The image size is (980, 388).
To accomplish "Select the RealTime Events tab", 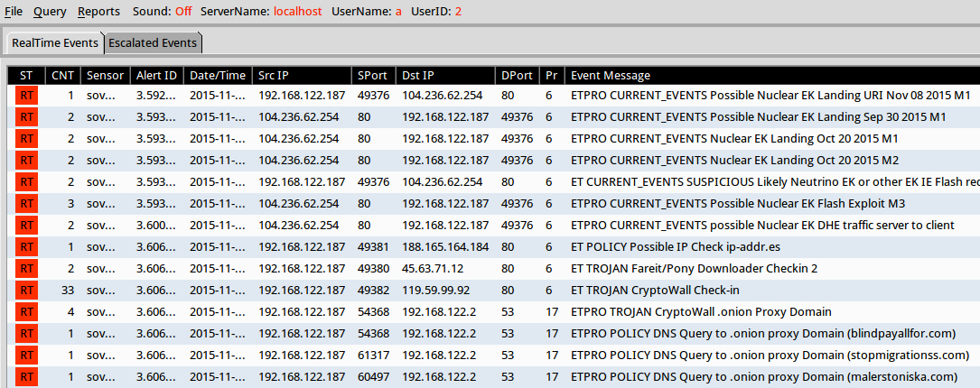I will click(x=54, y=43).
